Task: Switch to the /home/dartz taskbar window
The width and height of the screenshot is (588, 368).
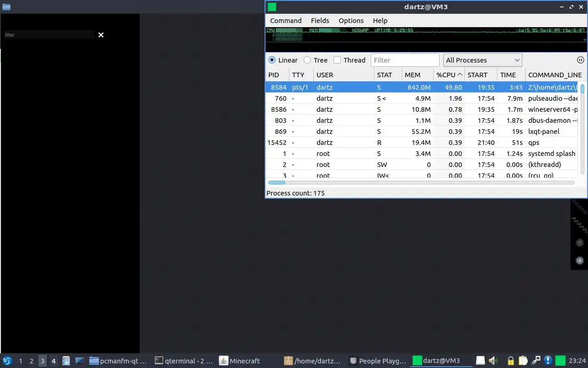Action: click(x=312, y=361)
